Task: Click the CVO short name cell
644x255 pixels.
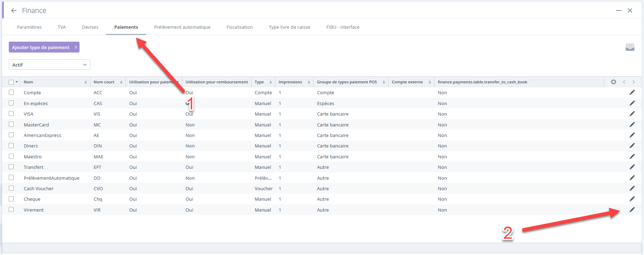Action: (x=98, y=188)
